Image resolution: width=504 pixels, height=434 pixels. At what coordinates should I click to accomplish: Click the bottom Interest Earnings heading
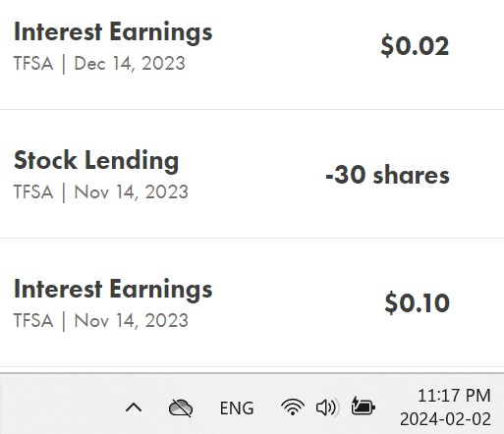(x=113, y=291)
